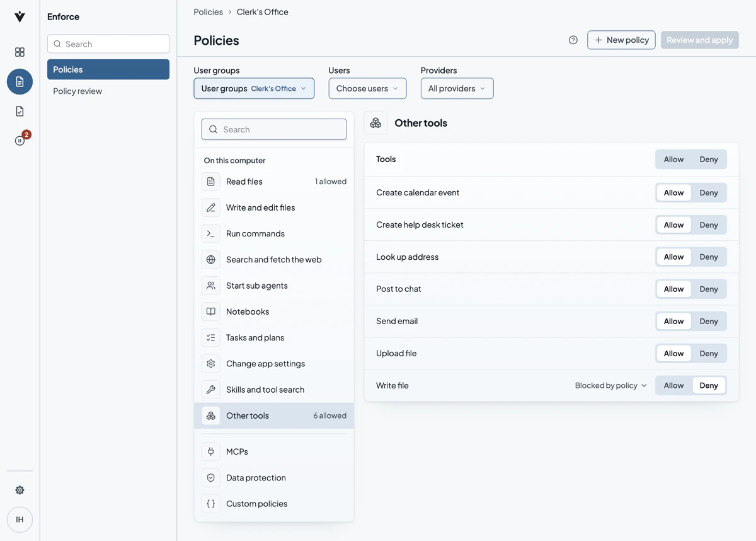Click the Other tools header cubes icon
Image resolution: width=756 pixels, height=541 pixels.
[x=375, y=123]
